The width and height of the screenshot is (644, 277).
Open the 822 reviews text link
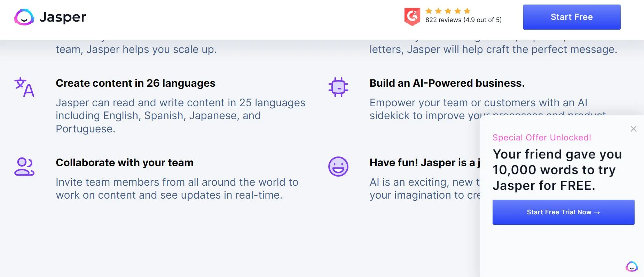tap(463, 20)
